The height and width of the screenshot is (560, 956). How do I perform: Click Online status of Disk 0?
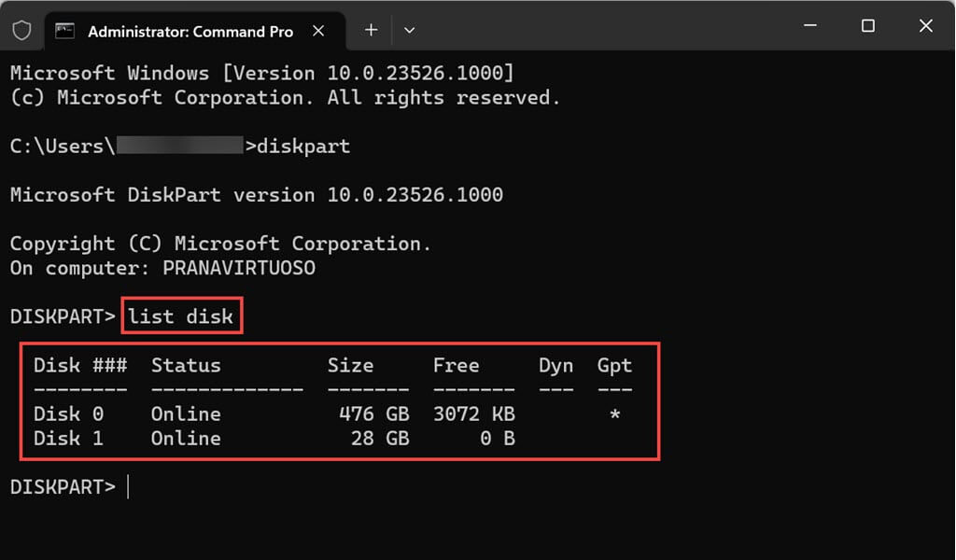(x=186, y=413)
